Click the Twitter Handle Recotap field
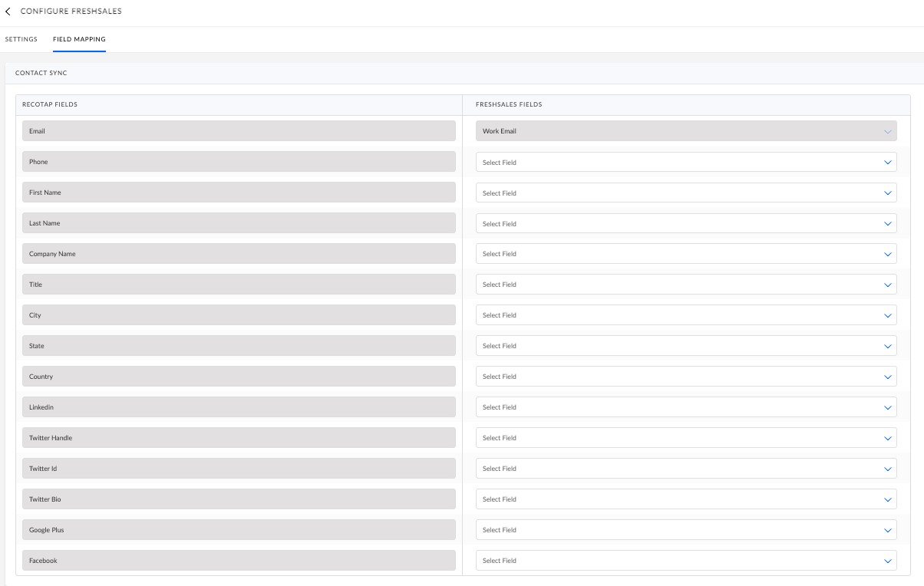The width and height of the screenshot is (924, 586). 239,438
